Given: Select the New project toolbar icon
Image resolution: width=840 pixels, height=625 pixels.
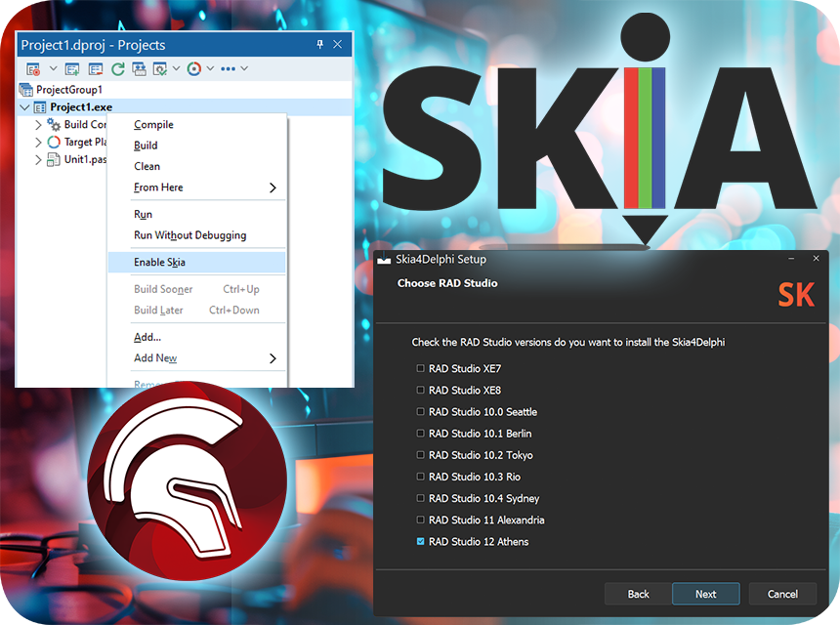Looking at the screenshot, I should (x=70, y=68).
